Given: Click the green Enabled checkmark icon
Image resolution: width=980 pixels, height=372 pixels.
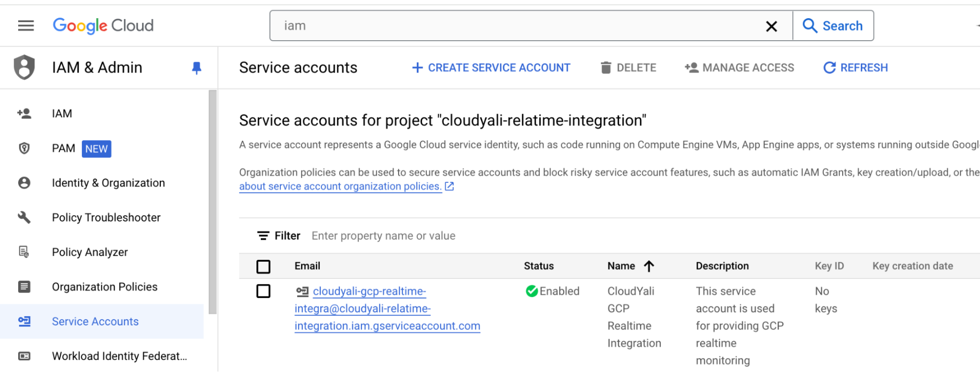Looking at the screenshot, I should (x=531, y=291).
